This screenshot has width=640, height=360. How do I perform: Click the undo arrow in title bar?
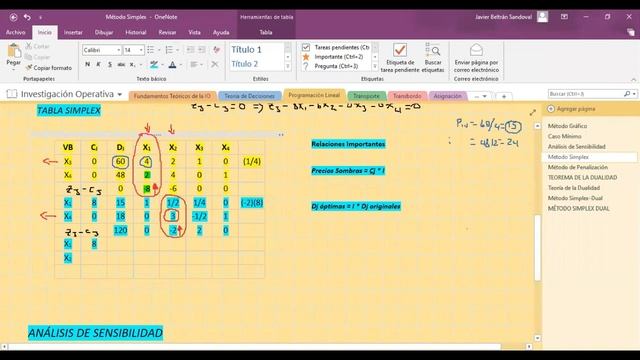tap(27, 17)
